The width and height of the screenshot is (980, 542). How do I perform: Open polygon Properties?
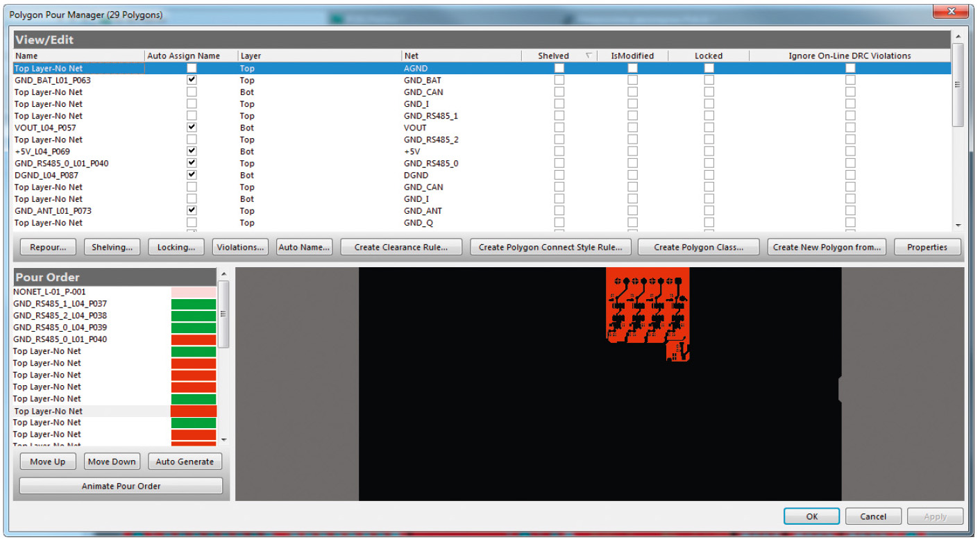(927, 247)
